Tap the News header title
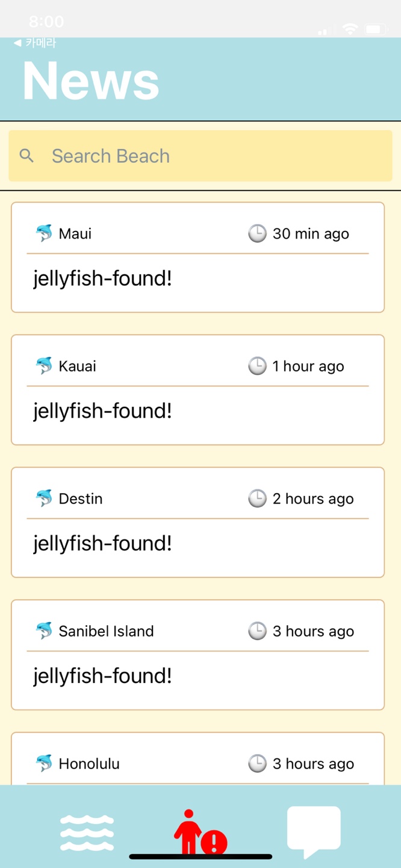The width and height of the screenshot is (401, 868). pyautogui.click(x=91, y=81)
